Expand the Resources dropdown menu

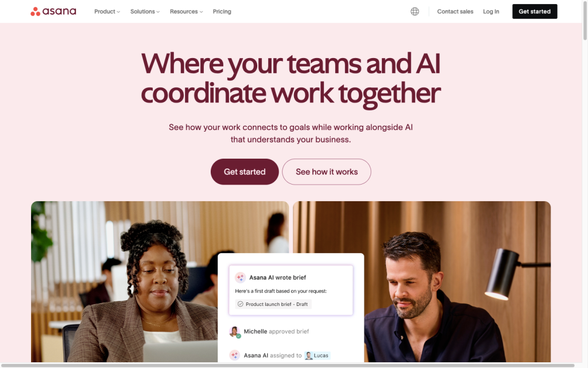coord(187,11)
